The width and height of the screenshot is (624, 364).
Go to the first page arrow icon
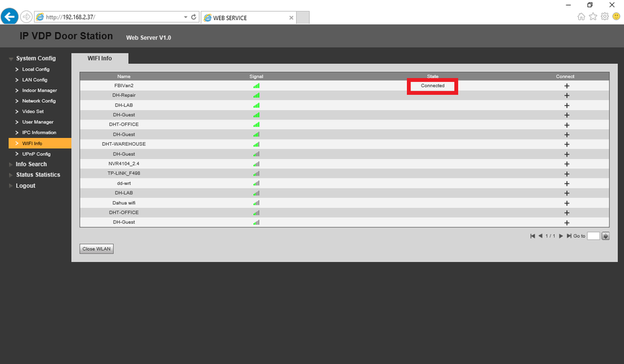(532, 236)
